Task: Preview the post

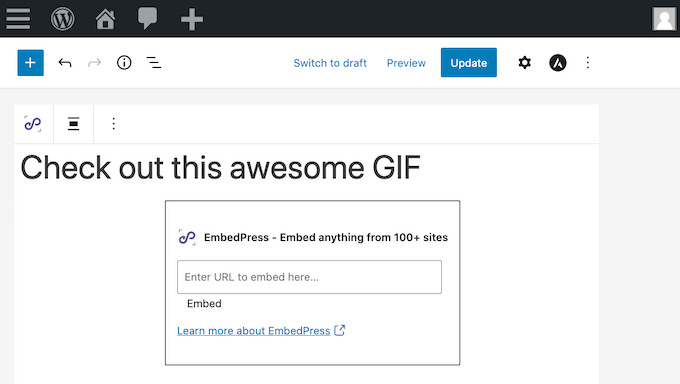Action: [x=406, y=63]
